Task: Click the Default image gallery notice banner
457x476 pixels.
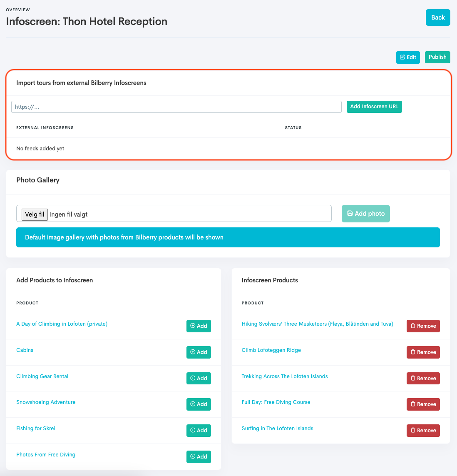Action: point(228,237)
